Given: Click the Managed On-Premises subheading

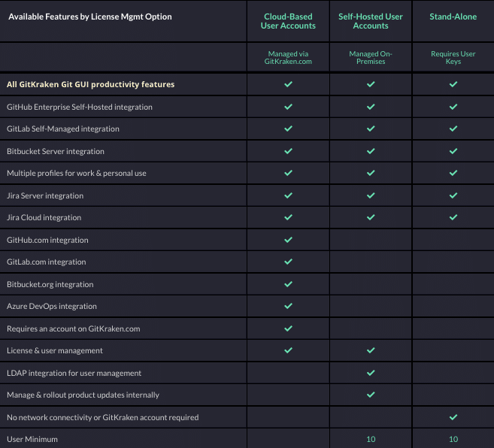Looking at the screenshot, I should pyautogui.click(x=371, y=58).
